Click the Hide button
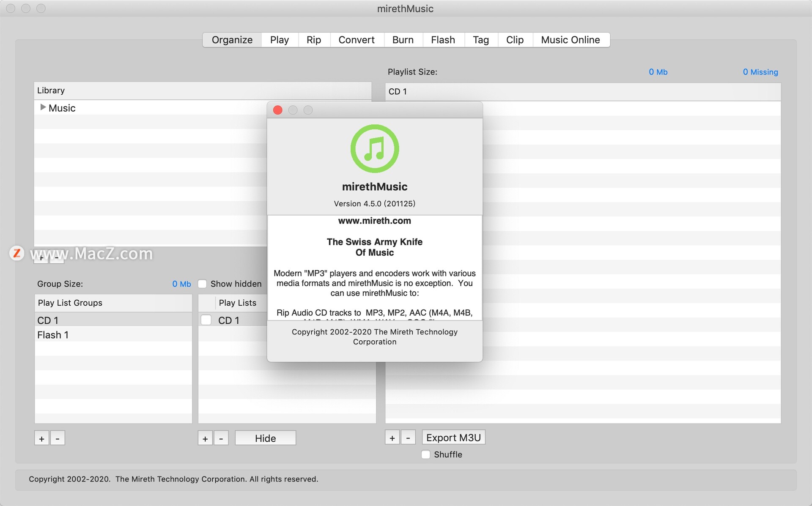This screenshot has height=506, width=812. 265,438
